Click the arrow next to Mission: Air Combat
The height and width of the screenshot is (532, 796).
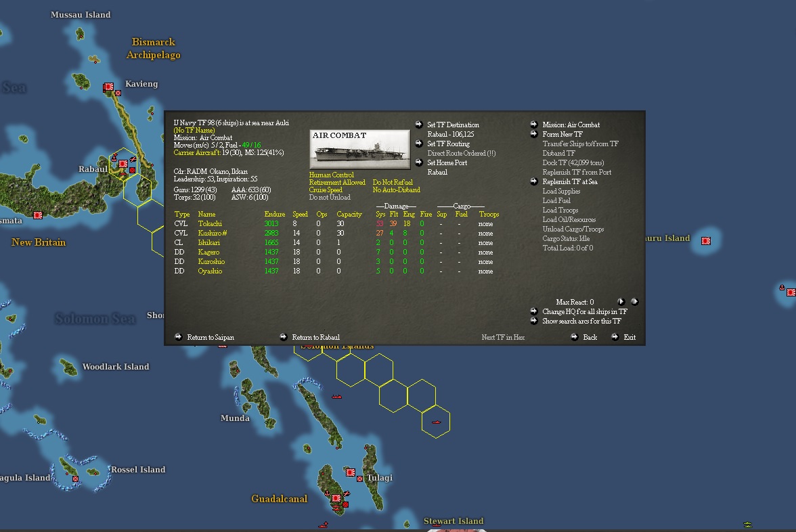[534, 125]
